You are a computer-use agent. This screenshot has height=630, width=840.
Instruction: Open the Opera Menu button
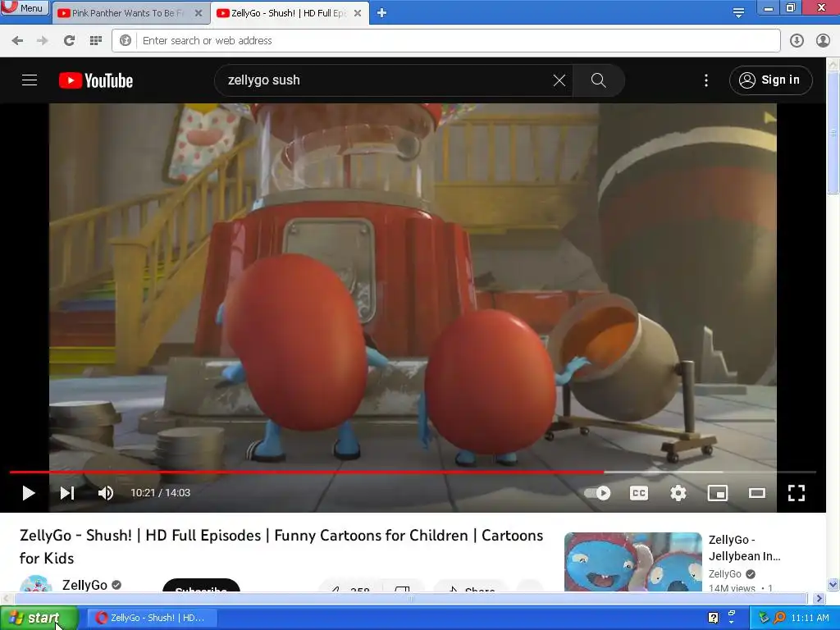tap(25, 7)
